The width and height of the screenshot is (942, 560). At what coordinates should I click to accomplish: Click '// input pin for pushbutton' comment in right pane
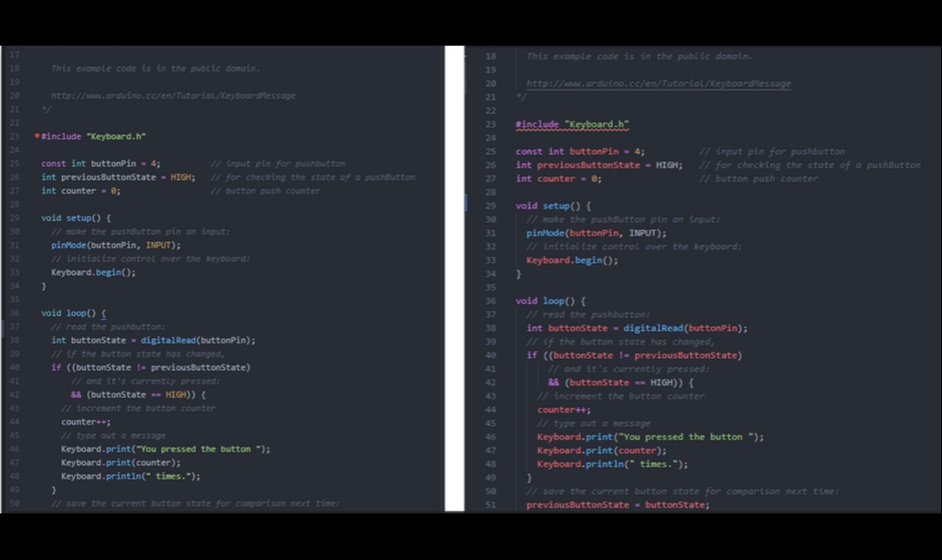(x=773, y=152)
